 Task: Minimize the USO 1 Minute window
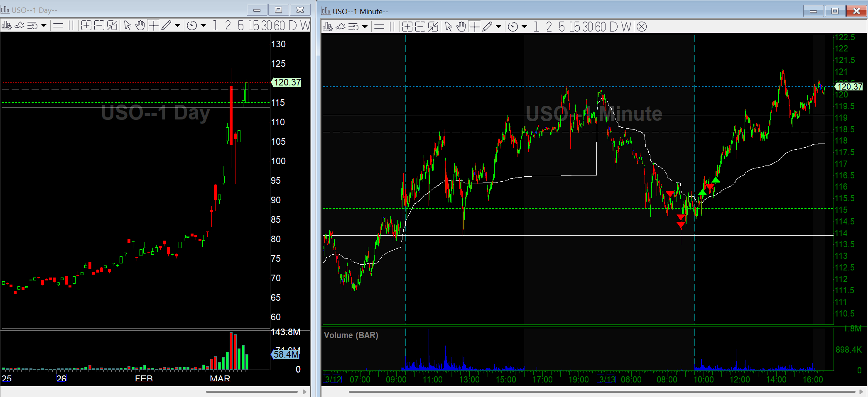point(814,11)
